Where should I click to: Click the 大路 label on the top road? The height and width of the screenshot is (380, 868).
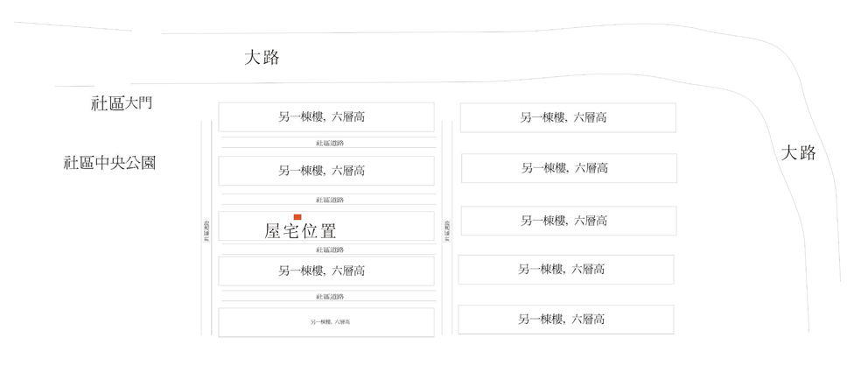coord(262,58)
